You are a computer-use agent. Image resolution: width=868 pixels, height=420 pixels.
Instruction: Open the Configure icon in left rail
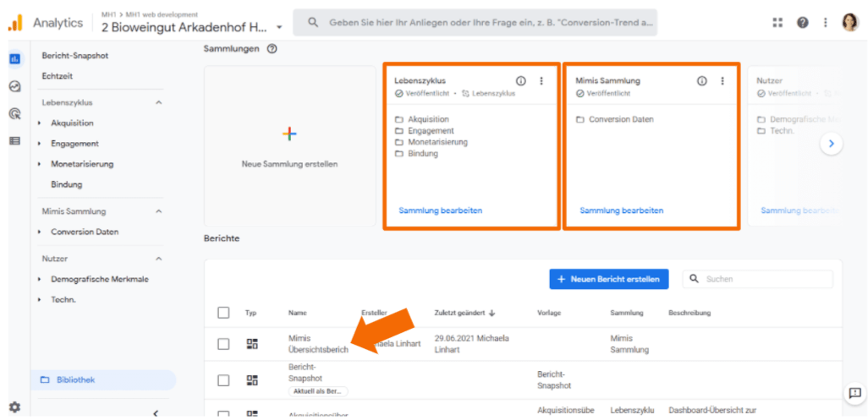coord(14,140)
